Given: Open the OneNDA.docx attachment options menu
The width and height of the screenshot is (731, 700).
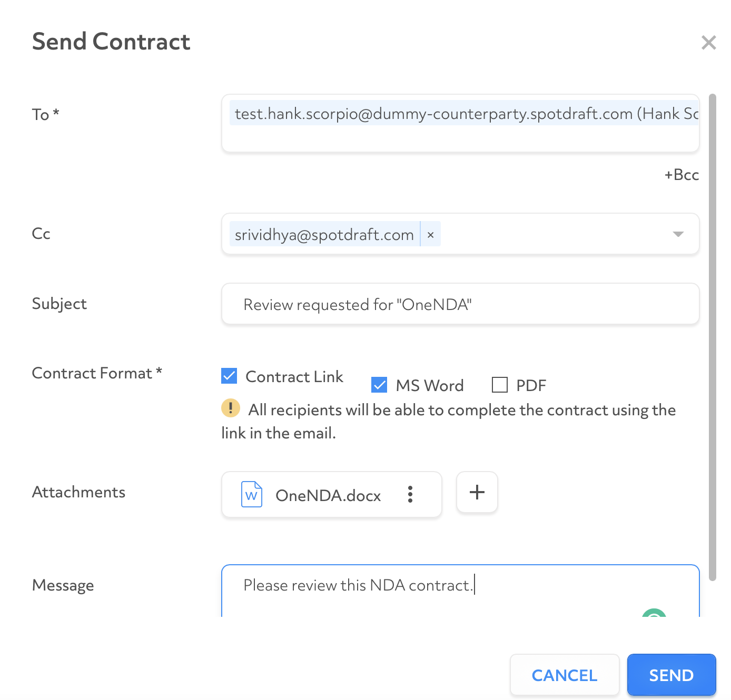Looking at the screenshot, I should tap(410, 494).
